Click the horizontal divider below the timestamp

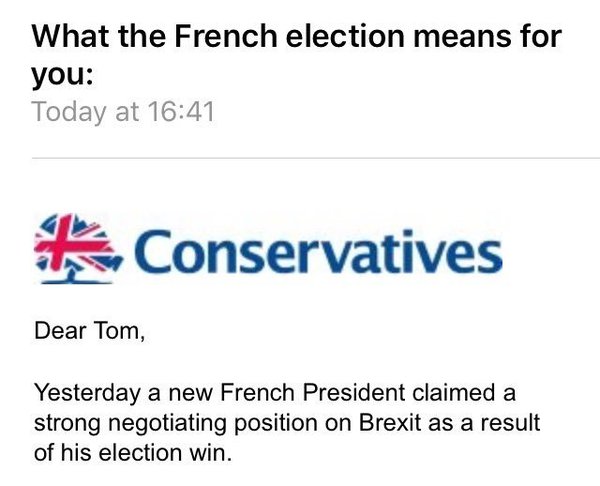(x=315, y=157)
